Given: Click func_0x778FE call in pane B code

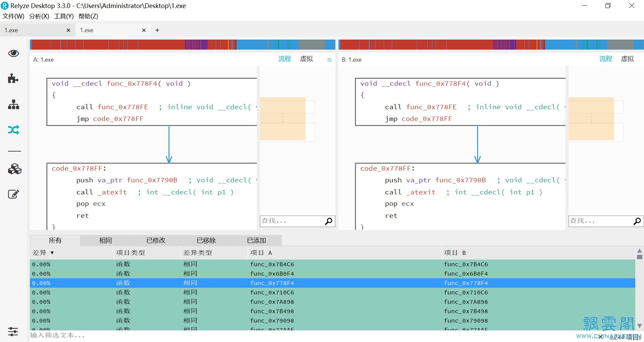Looking at the screenshot, I should tap(431, 107).
